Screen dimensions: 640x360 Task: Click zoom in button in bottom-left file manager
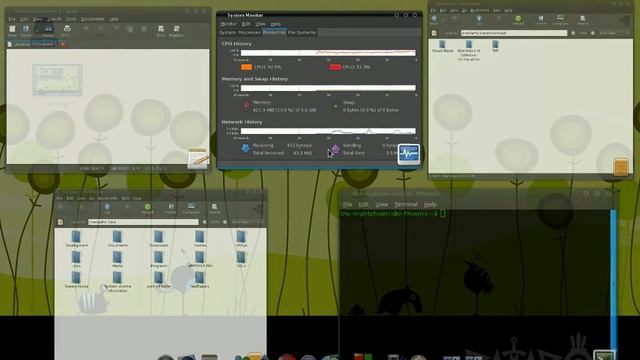tap(225, 222)
